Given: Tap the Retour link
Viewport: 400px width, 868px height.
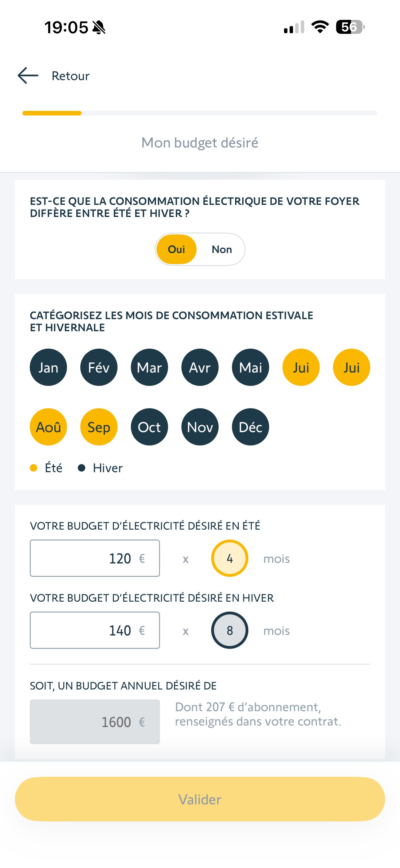Looking at the screenshot, I should (x=70, y=76).
